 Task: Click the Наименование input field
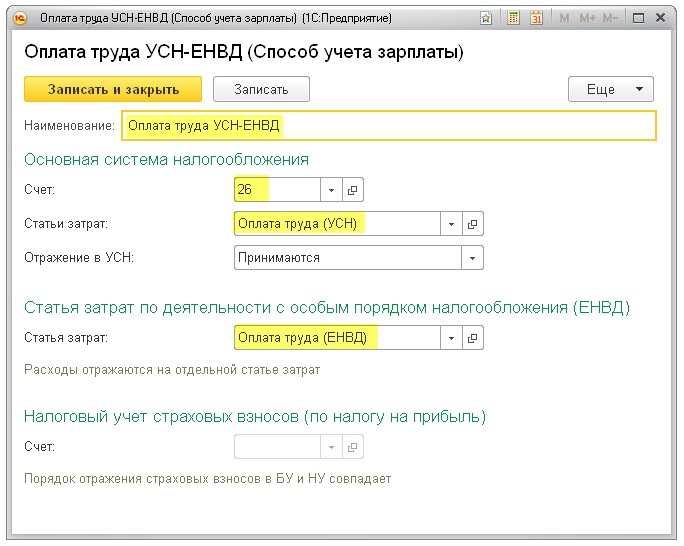tap(389, 126)
